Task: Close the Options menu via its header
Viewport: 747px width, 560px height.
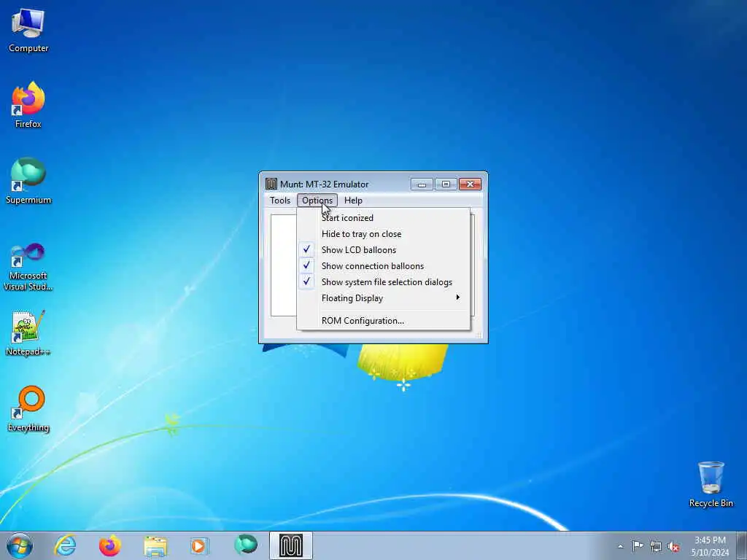Action: point(317,201)
